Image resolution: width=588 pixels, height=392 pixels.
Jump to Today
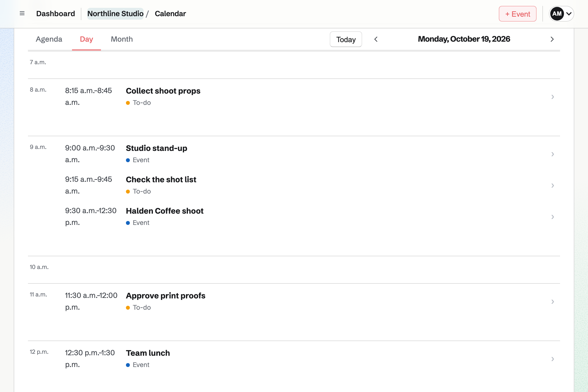coord(346,39)
